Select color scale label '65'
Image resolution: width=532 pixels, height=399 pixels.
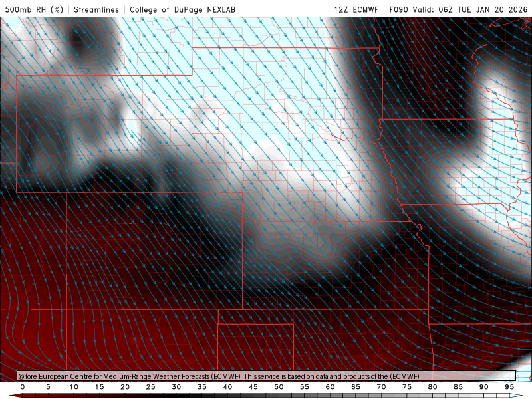[x=356, y=387]
